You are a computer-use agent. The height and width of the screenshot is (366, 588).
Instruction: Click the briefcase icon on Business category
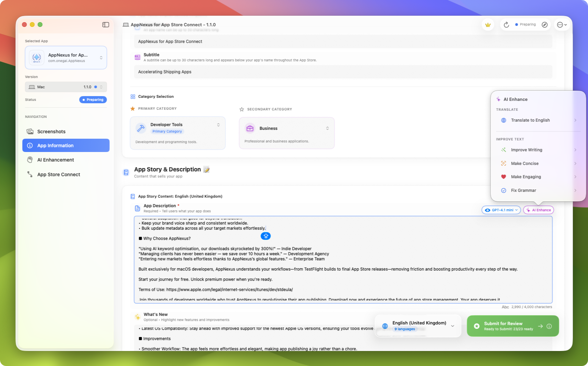point(250,128)
